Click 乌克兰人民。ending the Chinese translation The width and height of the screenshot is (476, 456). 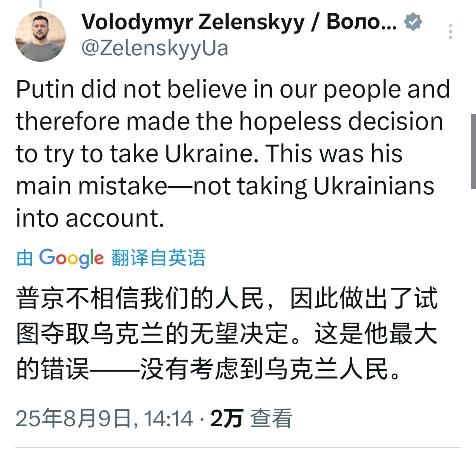click(332, 369)
